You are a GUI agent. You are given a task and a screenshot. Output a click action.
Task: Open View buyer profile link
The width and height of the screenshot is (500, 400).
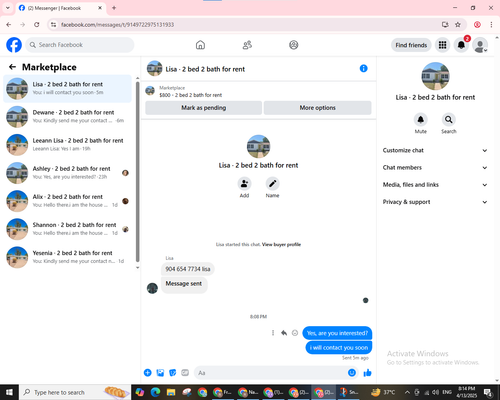click(x=281, y=244)
